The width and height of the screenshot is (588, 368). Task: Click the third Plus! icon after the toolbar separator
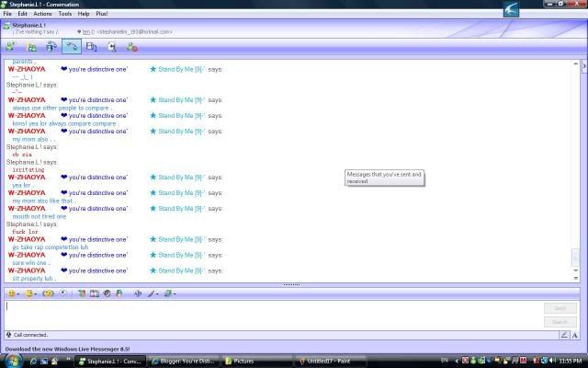[107, 293]
